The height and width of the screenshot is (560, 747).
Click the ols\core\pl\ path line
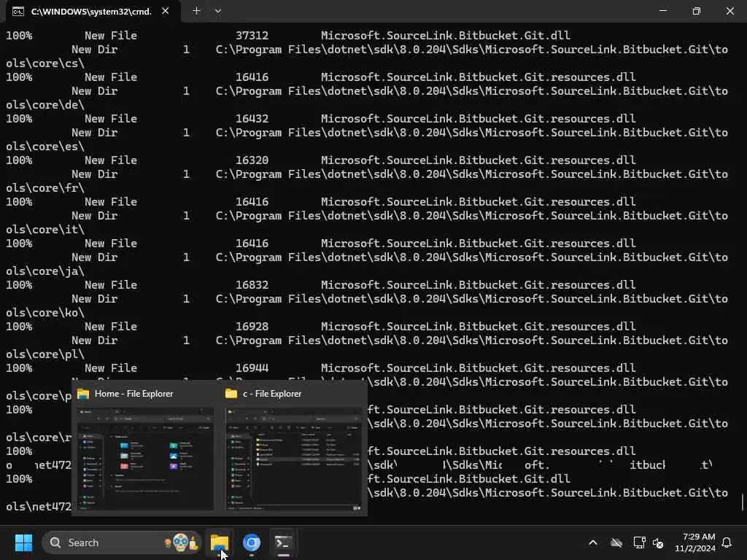coord(45,354)
